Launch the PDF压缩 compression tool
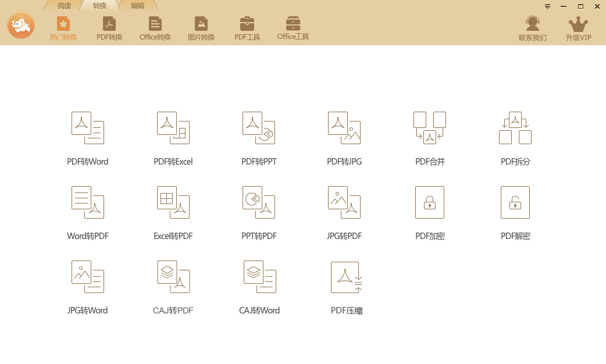This screenshot has height=364, width=606. (x=347, y=277)
